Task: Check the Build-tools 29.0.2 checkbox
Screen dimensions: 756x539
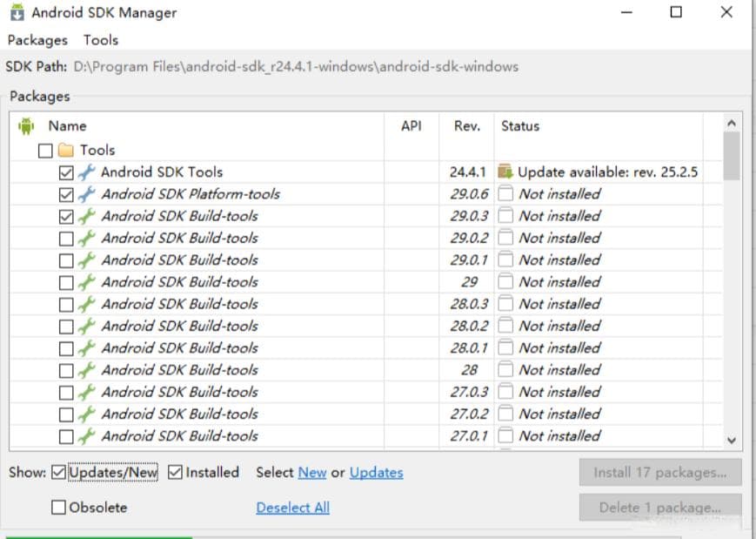Action: tap(66, 239)
